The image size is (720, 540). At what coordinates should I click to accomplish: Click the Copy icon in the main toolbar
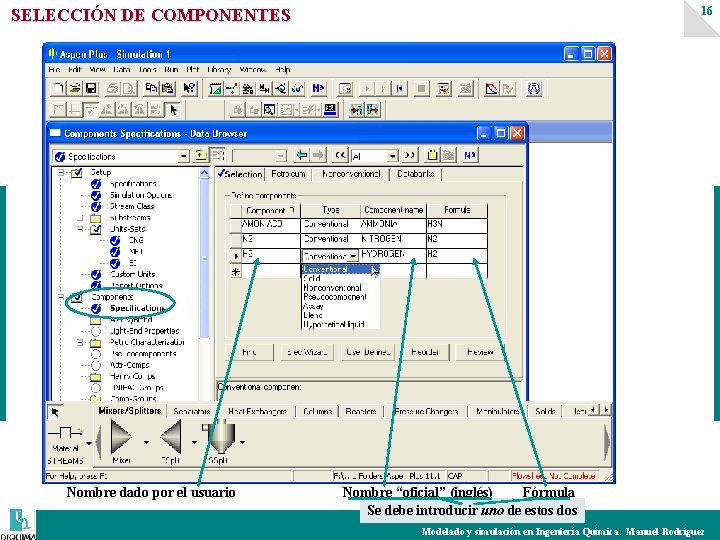click(x=151, y=88)
